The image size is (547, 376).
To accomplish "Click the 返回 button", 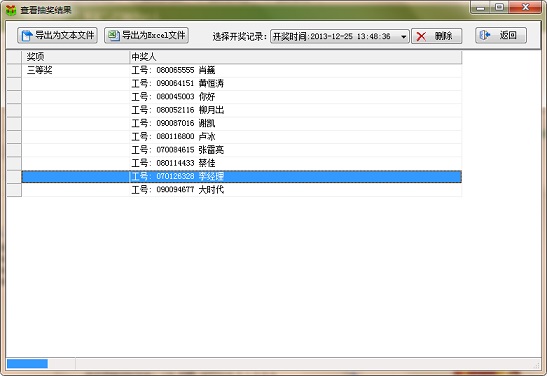I will pos(501,35).
